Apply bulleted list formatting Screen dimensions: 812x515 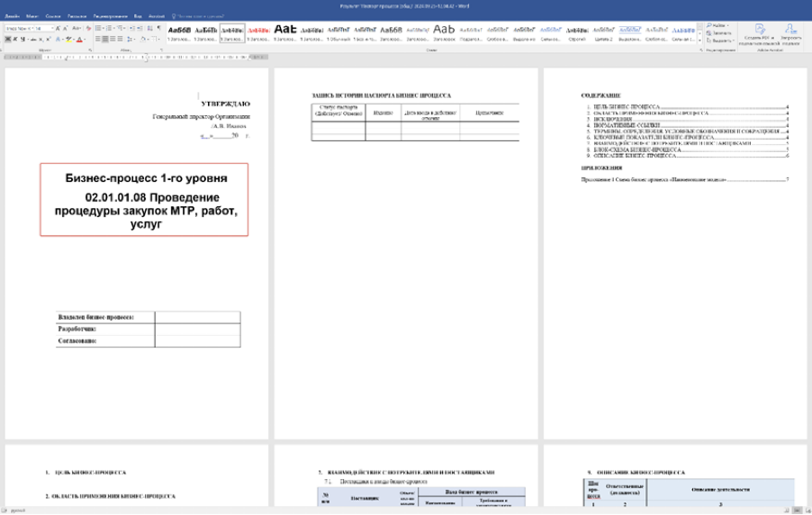[x=96, y=29]
